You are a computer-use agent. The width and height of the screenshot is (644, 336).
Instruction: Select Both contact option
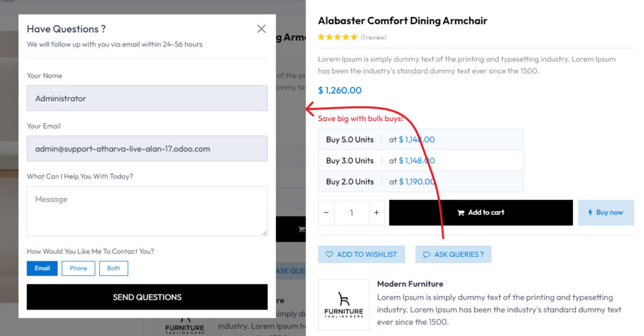[x=114, y=268]
